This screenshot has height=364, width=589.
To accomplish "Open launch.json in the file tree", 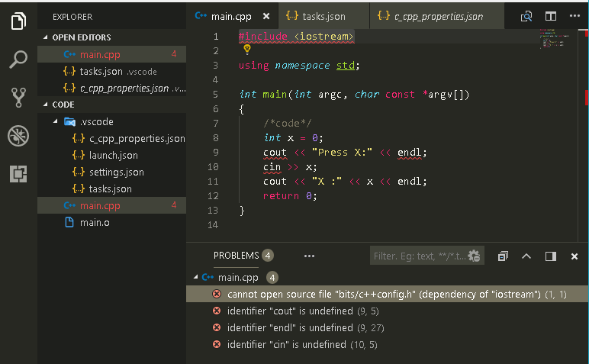I will 112,155.
